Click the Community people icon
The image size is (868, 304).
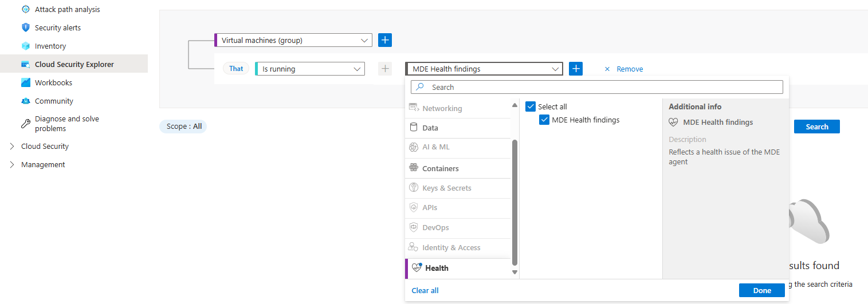tap(25, 101)
